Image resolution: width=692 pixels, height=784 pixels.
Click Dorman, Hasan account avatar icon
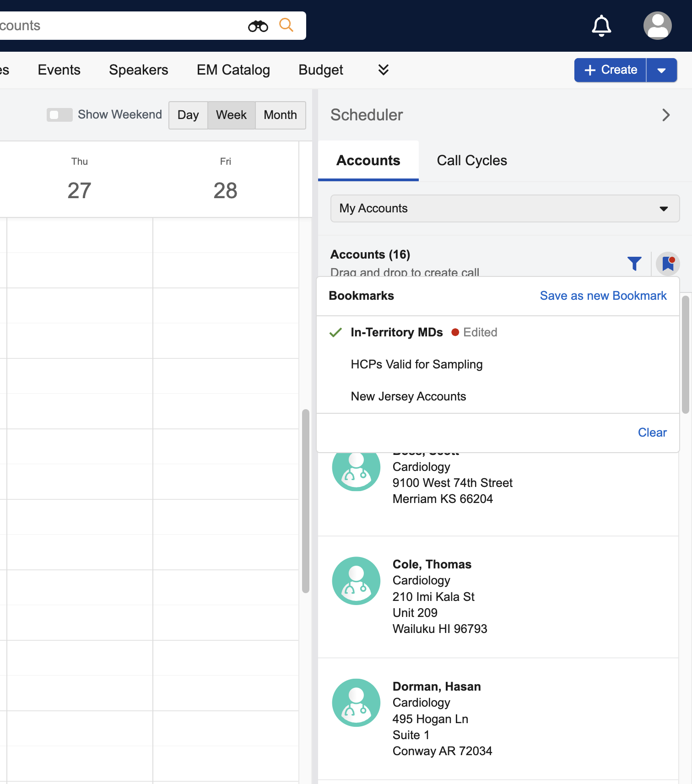coord(356,703)
